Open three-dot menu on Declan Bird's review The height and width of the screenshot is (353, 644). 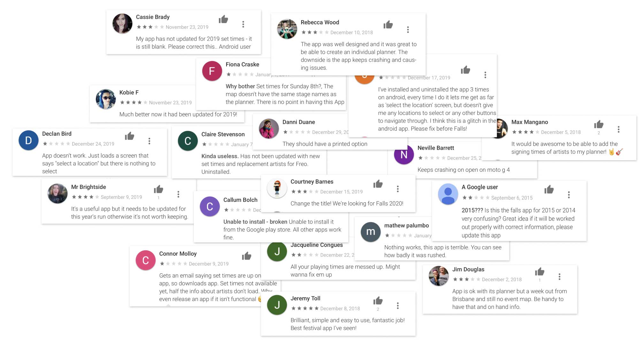[x=149, y=141]
